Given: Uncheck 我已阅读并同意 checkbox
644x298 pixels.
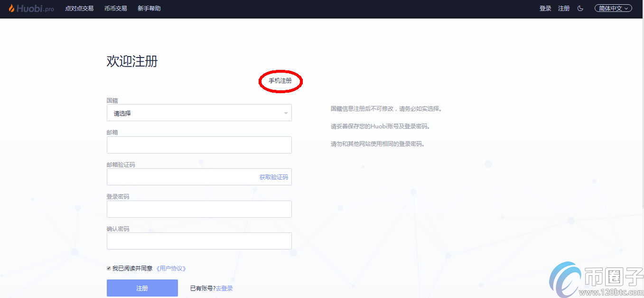Looking at the screenshot, I should point(109,269).
